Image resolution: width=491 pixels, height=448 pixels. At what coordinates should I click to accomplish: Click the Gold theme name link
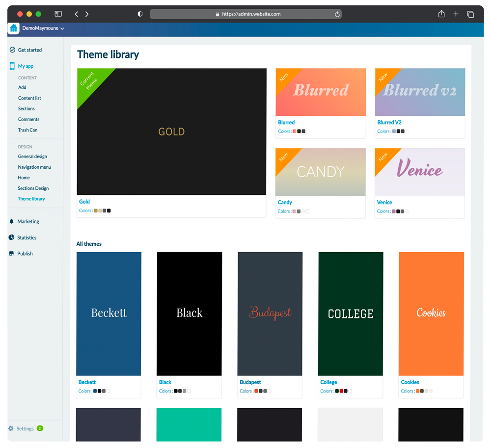(84, 202)
